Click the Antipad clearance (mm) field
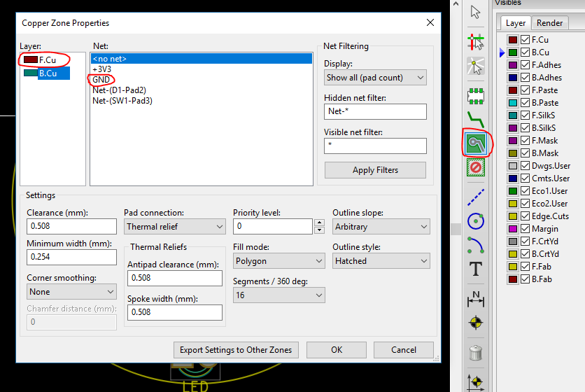This screenshot has width=585, height=392. 175,278
